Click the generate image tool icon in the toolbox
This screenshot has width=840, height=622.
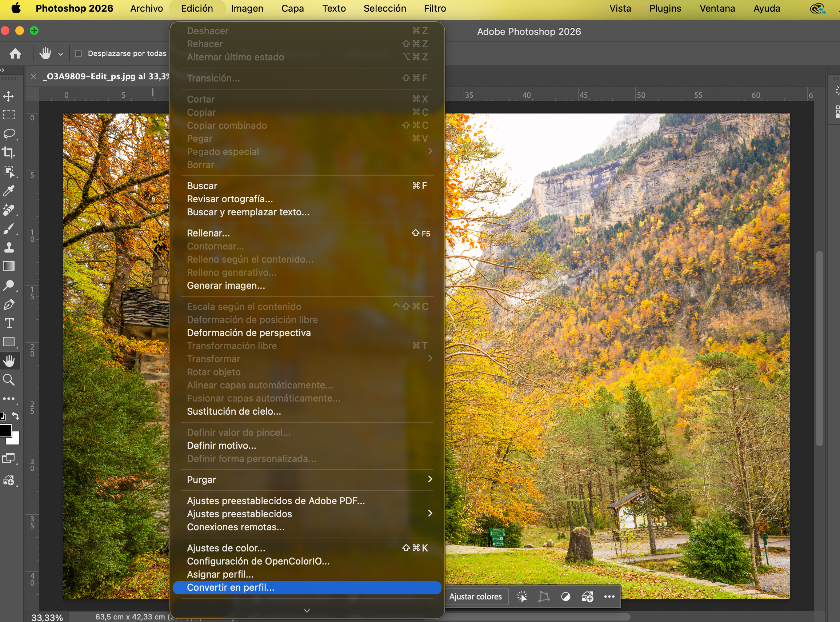coord(9,481)
